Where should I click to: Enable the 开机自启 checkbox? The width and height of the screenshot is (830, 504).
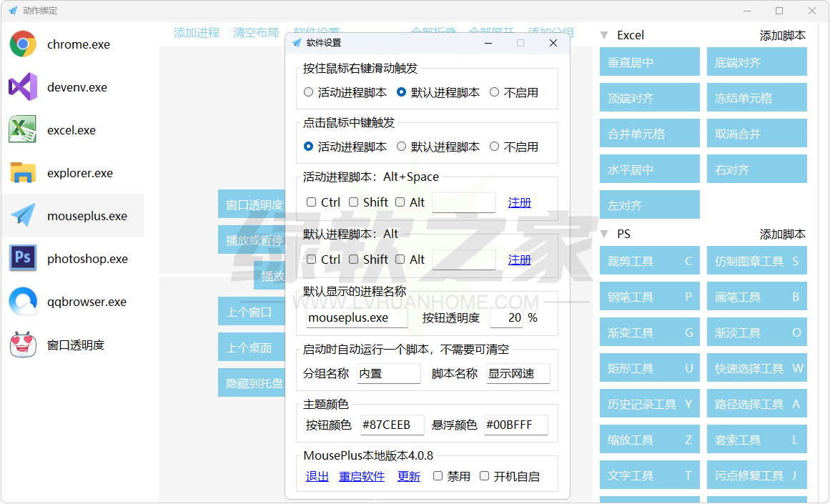click(x=485, y=476)
